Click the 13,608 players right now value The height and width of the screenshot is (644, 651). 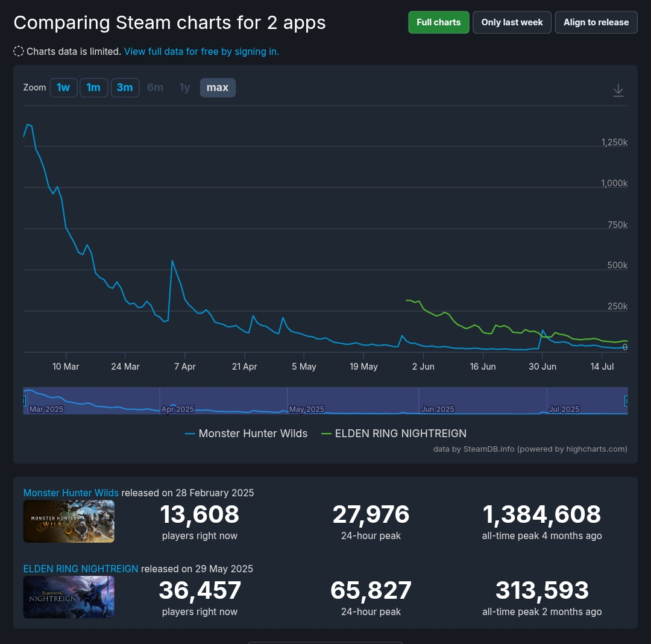point(200,514)
